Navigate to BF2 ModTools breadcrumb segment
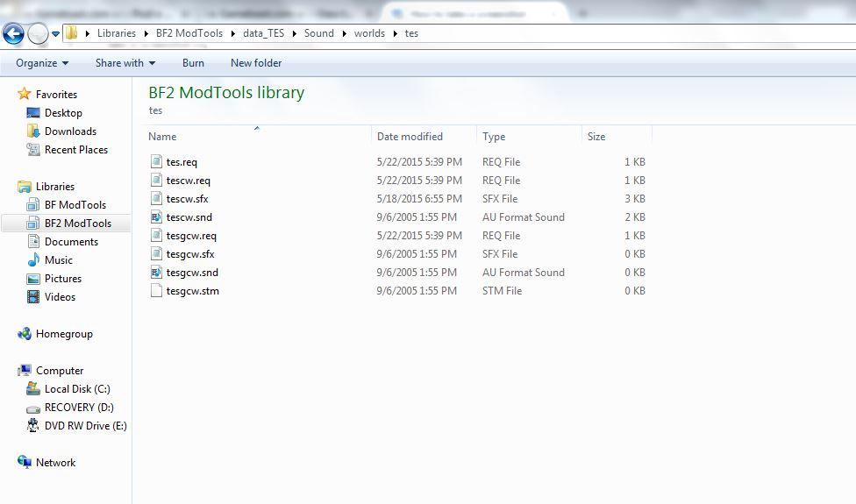The image size is (856, 504). click(189, 33)
